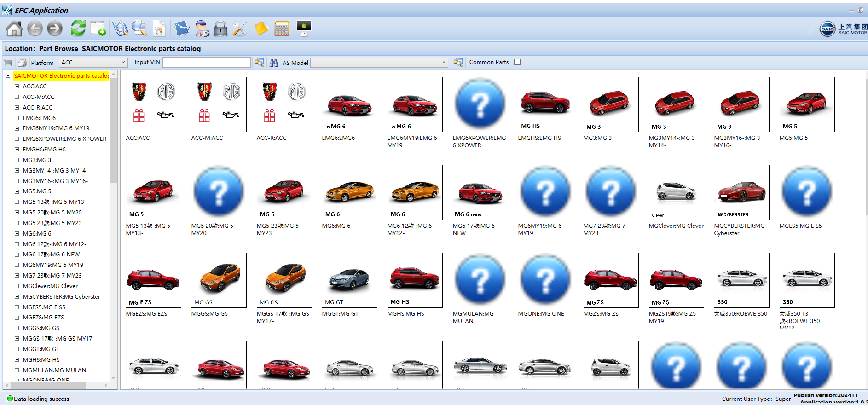Open the EMGHS:EMG HS car thumbnail
Viewport: 868px width, 405px height.
545,104
